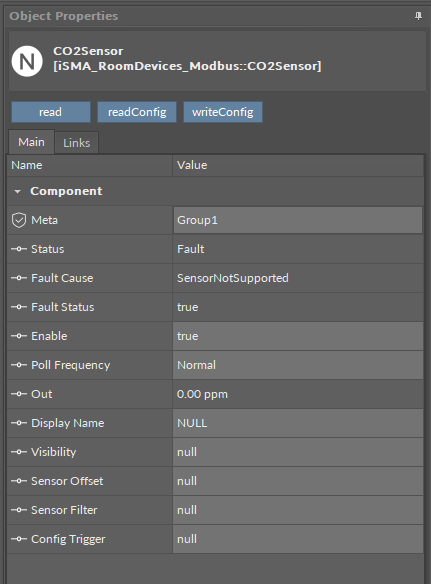Click the slot icon beside Status
Image resolution: width=431 pixels, height=584 pixels.
click(19, 249)
